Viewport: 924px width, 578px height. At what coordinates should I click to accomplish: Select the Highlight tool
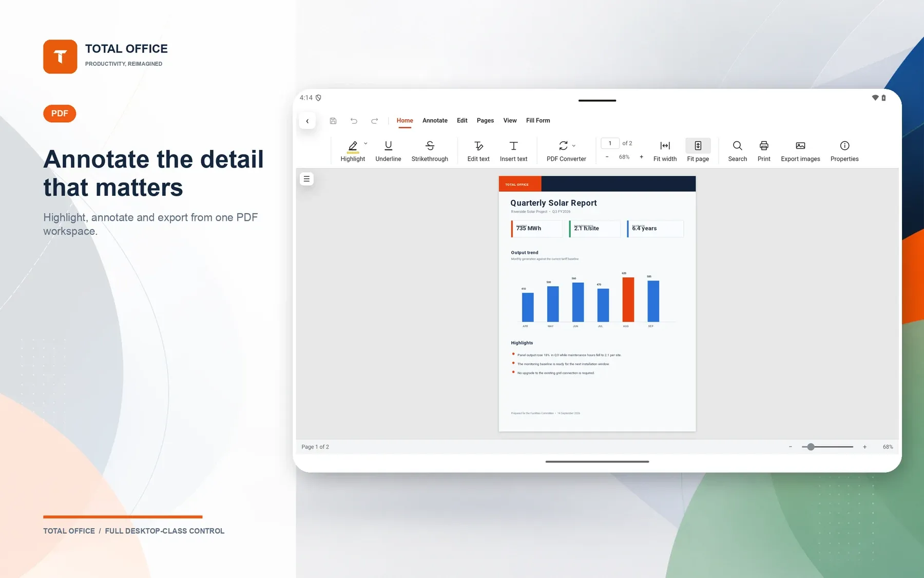point(353,151)
